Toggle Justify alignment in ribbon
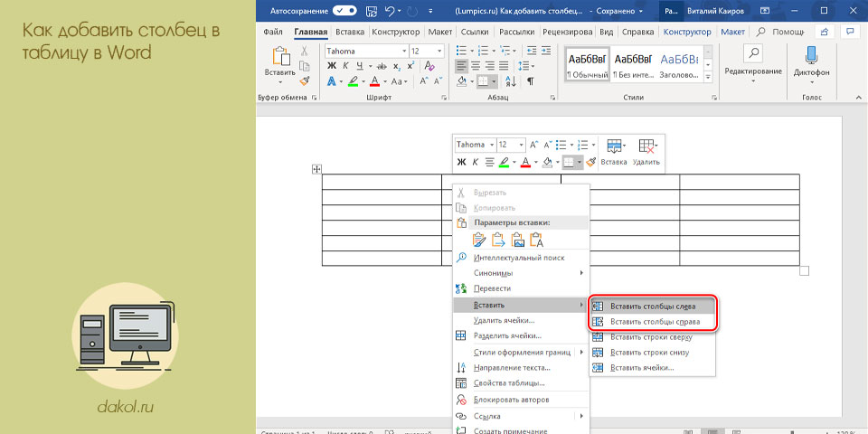The width and height of the screenshot is (868, 434). click(504, 66)
